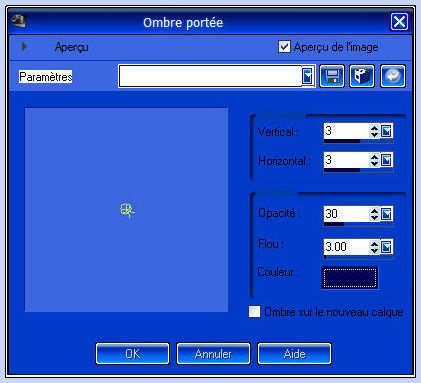Click the slider bar under Opacité field
Image resolution: width=421 pixels, height=383 pixels.
click(x=358, y=224)
